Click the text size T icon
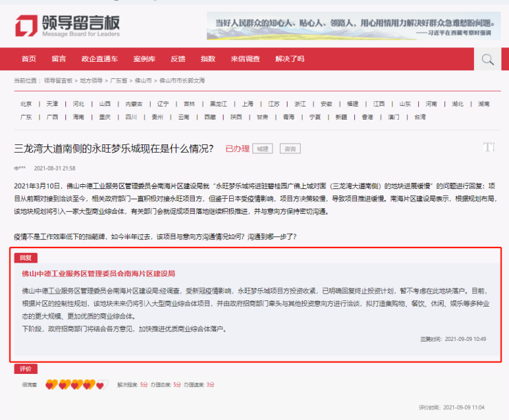This screenshot has height=420, width=509. click(x=488, y=147)
